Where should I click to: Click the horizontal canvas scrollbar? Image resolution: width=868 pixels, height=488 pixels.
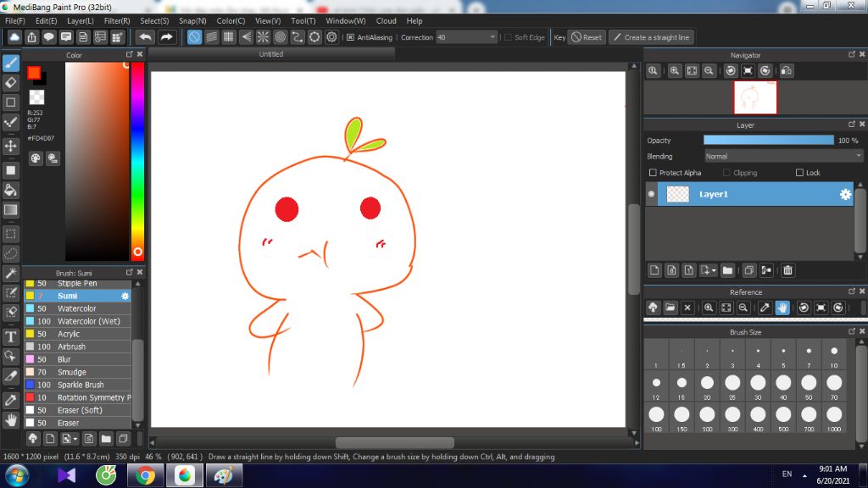tap(395, 443)
